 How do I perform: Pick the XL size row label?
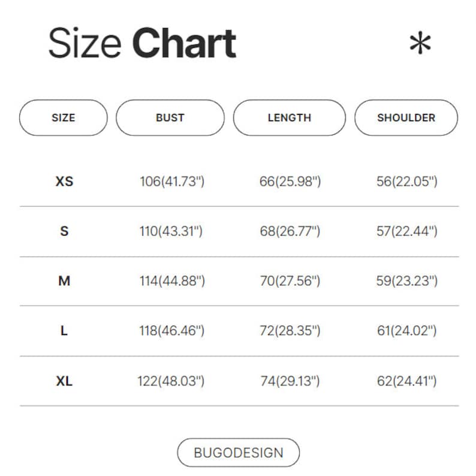click(x=64, y=381)
